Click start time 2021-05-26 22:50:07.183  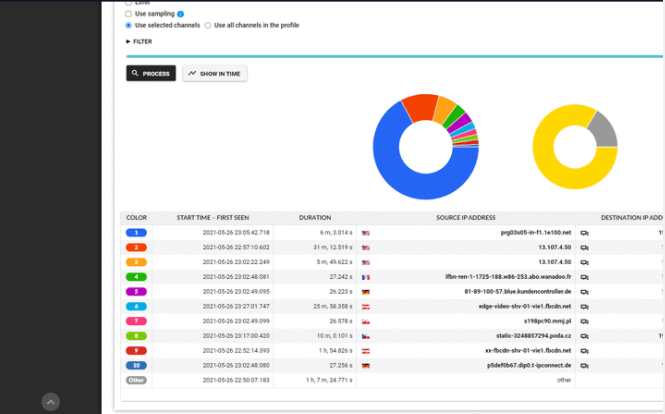click(x=236, y=380)
